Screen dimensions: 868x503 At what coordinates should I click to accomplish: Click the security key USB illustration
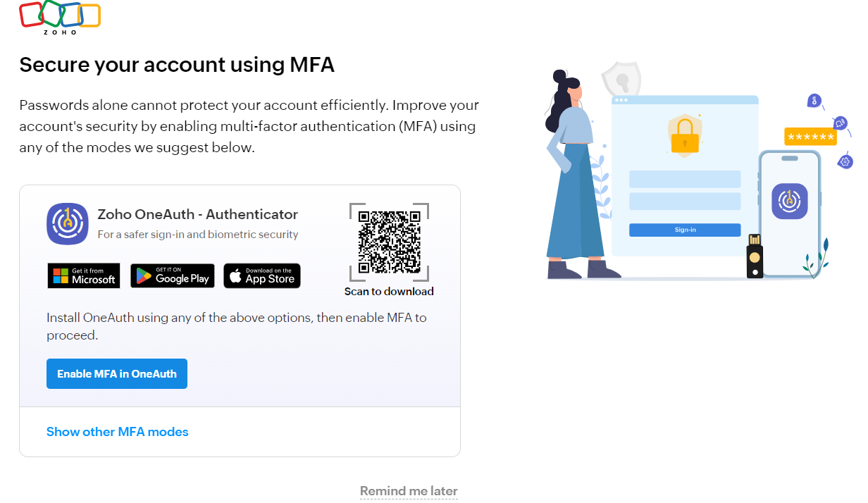click(755, 256)
